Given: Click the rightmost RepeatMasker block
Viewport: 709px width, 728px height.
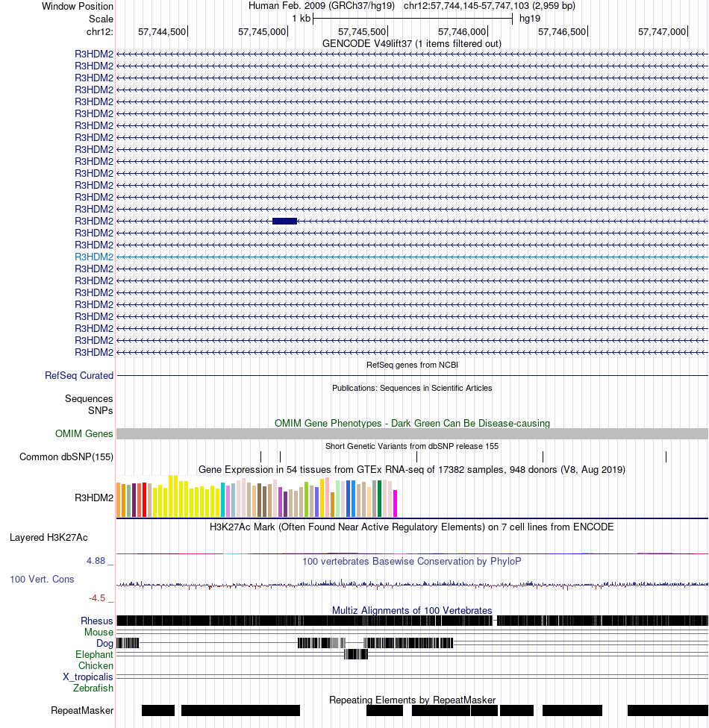Looking at the screenshot, I should pos(668,710).
